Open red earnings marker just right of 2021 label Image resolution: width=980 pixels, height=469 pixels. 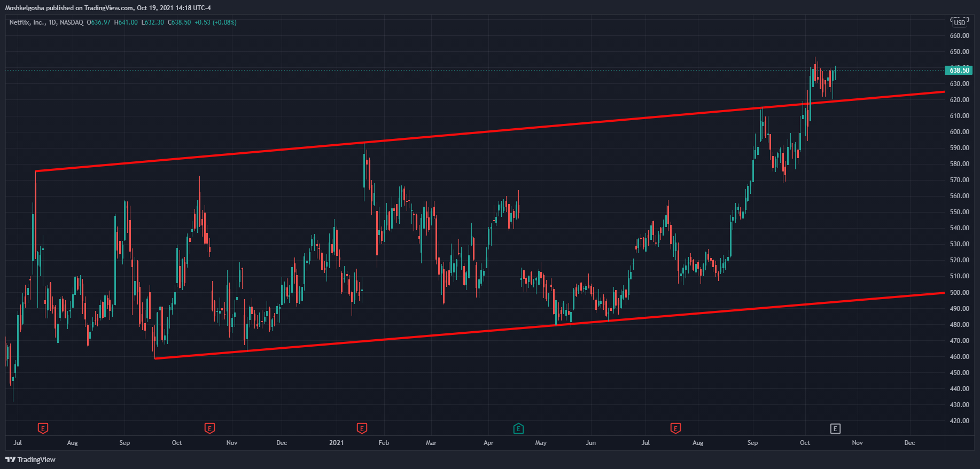362,428
